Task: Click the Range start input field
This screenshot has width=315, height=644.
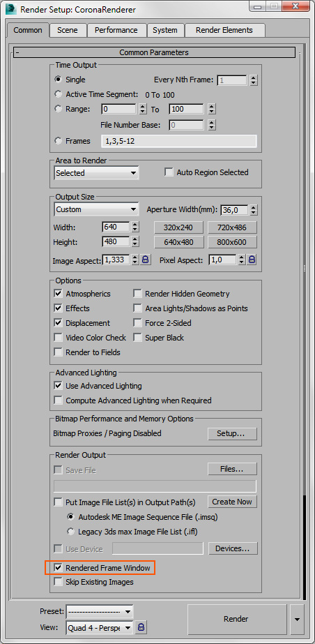Action: tap(119, 110)
